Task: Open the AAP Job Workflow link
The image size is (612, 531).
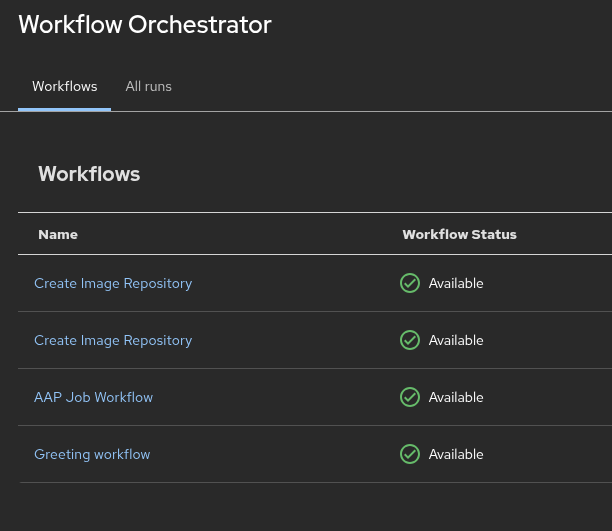Action: 93,397
